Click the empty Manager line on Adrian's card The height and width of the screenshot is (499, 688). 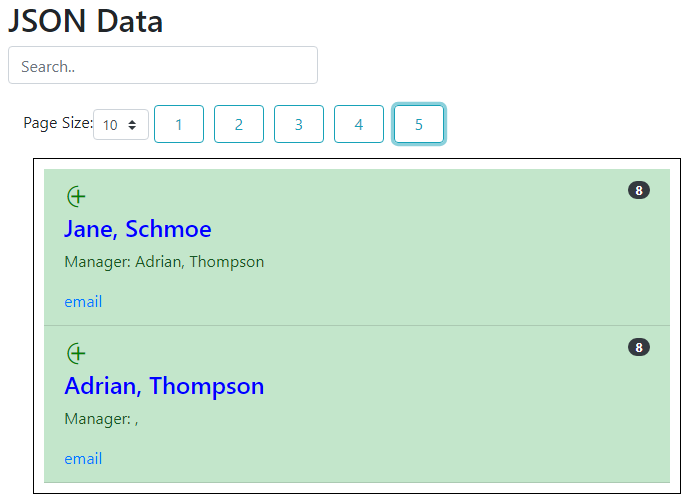(101, 419)
